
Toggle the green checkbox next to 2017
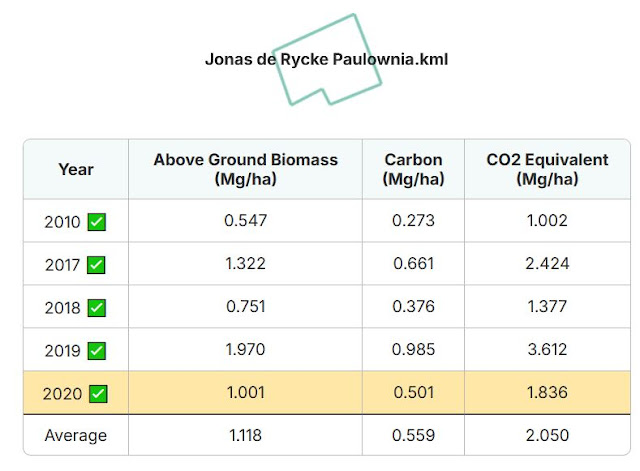pyautogui.click(x=96, y=265)
